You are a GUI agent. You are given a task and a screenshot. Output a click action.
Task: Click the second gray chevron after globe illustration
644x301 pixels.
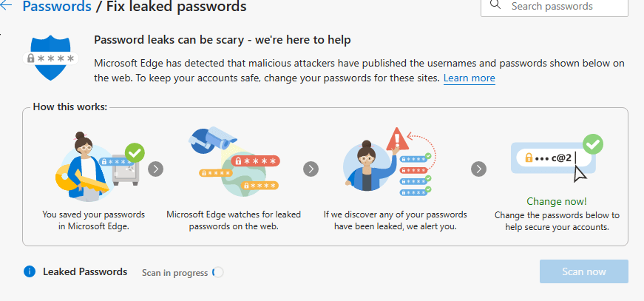pos(311,169)
